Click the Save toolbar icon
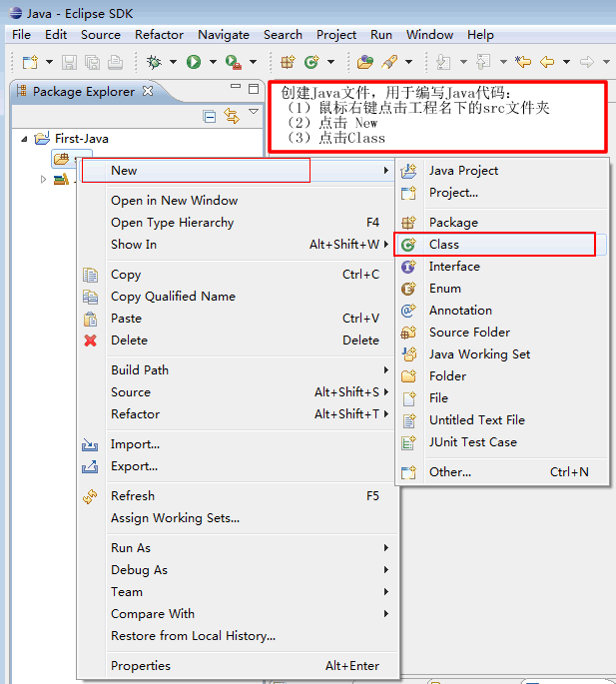 69,62
